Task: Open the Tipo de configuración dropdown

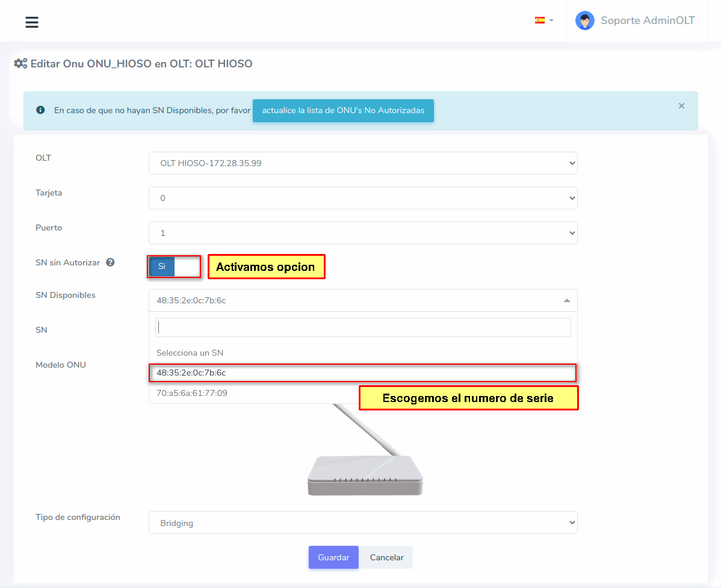Action: [x=362, y=523]
